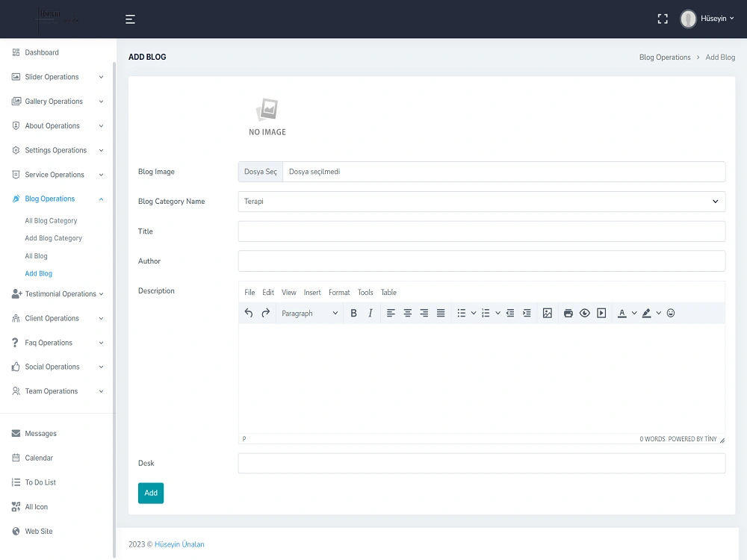Click the Author input field

[482, 261]
